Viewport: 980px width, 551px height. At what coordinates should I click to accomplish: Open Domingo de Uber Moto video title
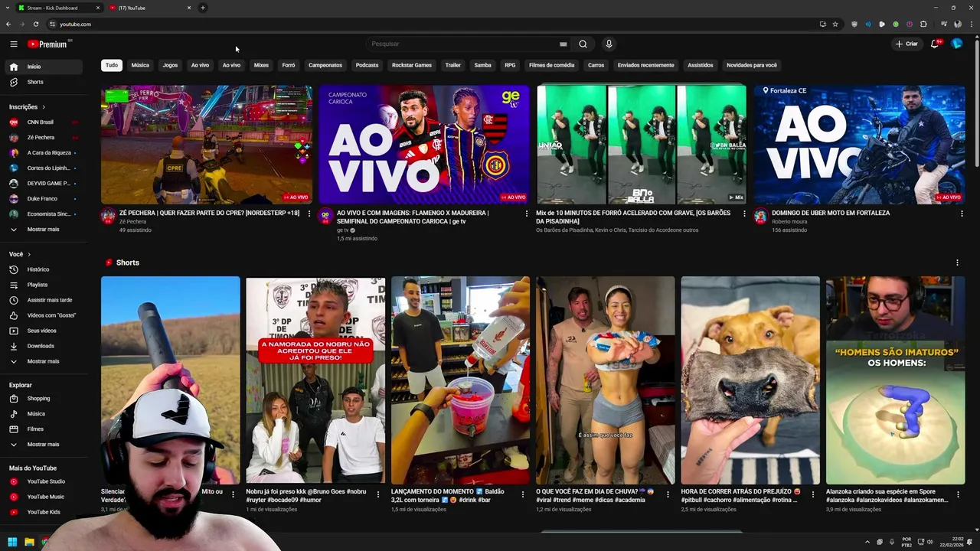[x=831, y=213]
